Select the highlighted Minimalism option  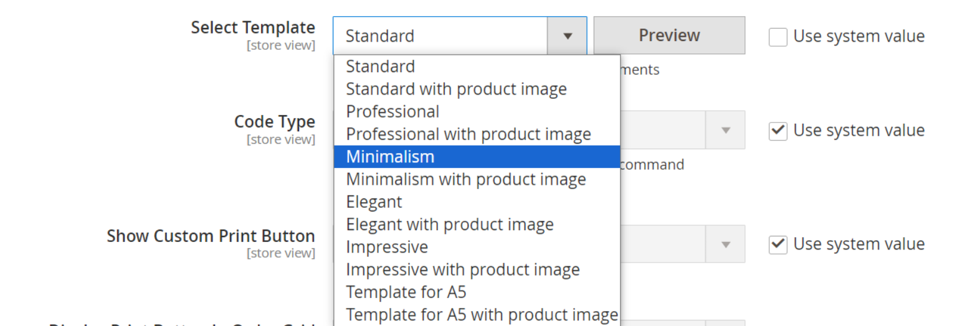coord(390,157)
